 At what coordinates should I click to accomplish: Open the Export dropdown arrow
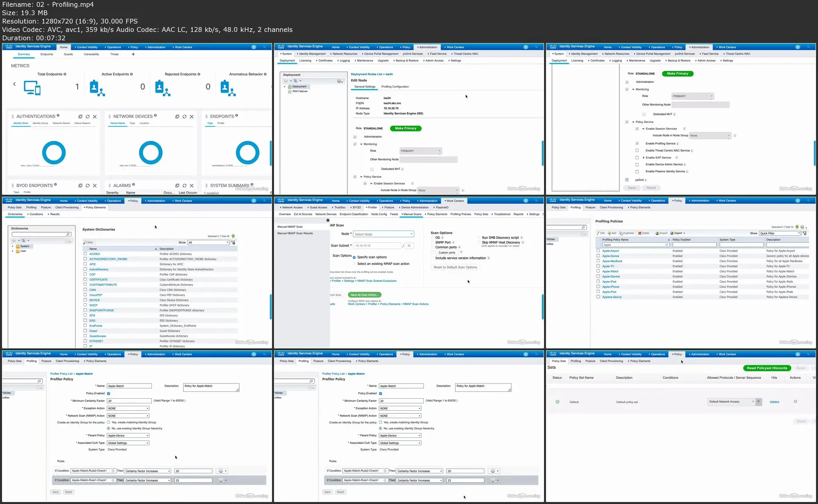tap(684, 233)
